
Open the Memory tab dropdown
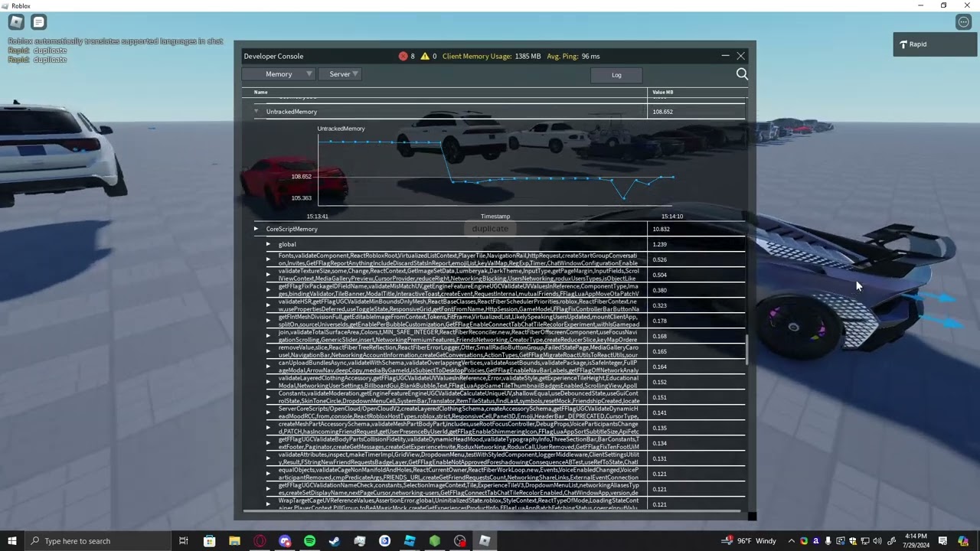click(x=279, y=74)
